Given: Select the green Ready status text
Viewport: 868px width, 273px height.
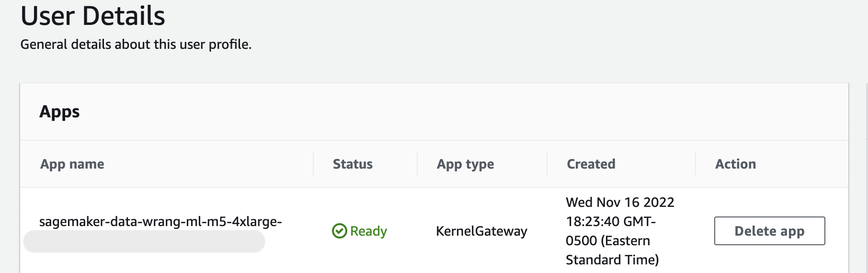Looking at the screenshot, I should pos(368,231).
